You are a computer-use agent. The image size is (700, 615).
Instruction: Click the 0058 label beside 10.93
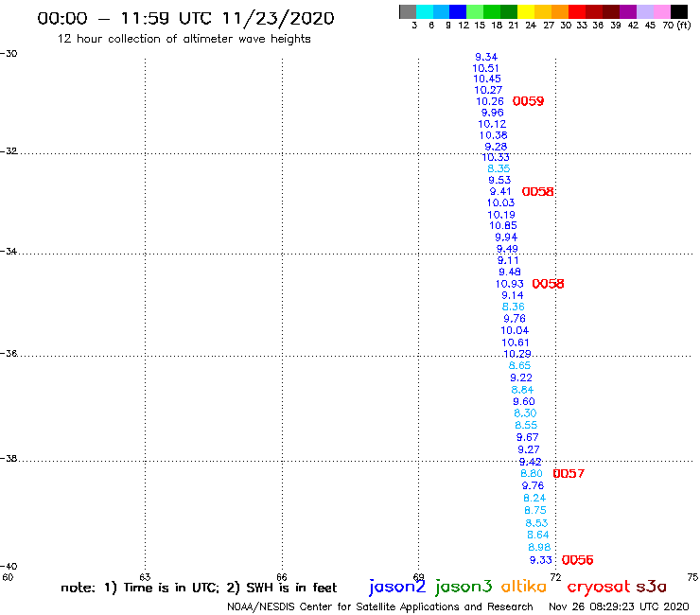pos(549,284)
